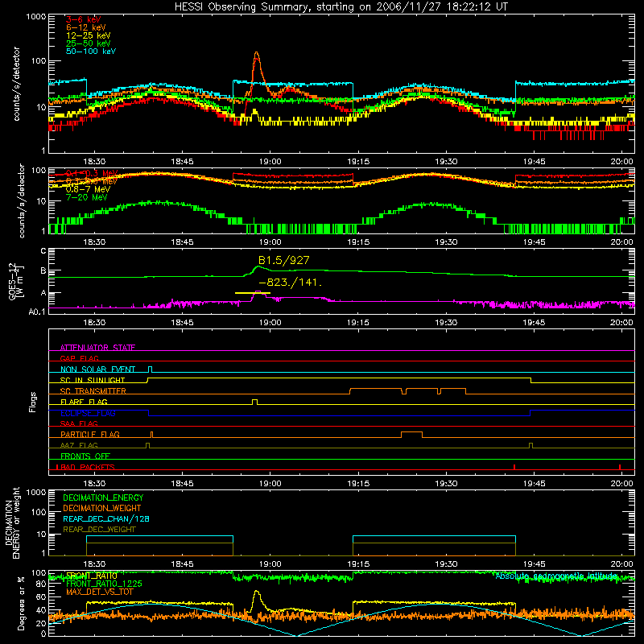Click the HESSI Observing Summary title text
644x644 pixels.
coord(341,7)
